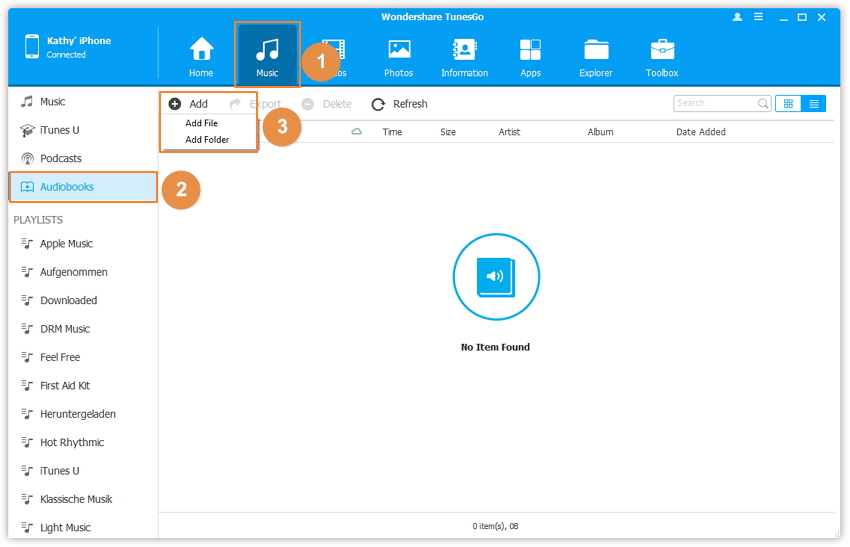Open the Home tab icon
This screenshot has height=547, width=850.
pyautogui.click(x=201, y=50)
